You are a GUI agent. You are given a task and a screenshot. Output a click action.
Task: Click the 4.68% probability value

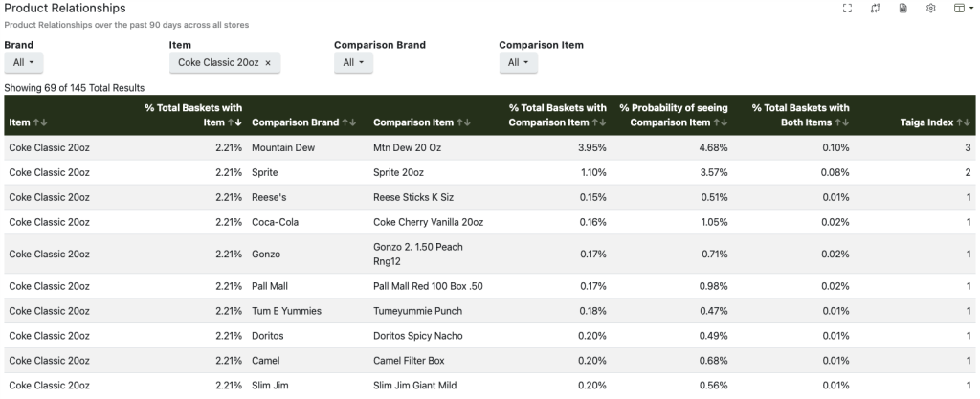coord(714,148)
